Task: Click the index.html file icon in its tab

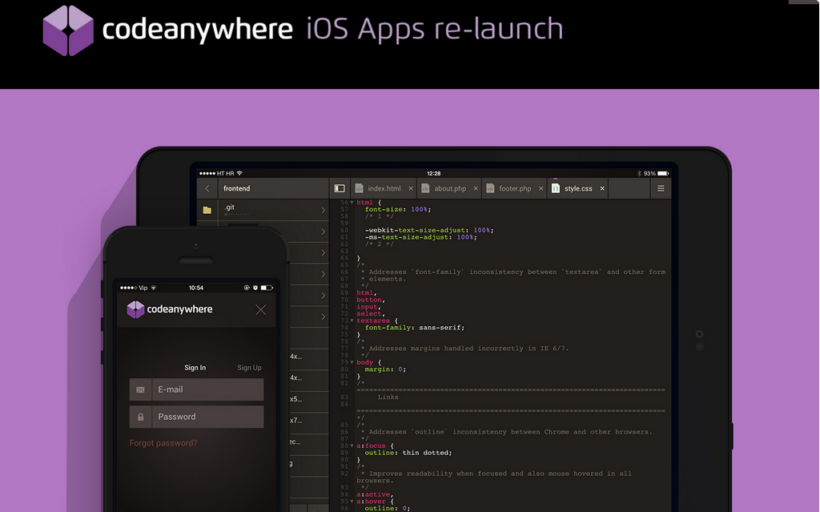Action: [x=359, y=188]
